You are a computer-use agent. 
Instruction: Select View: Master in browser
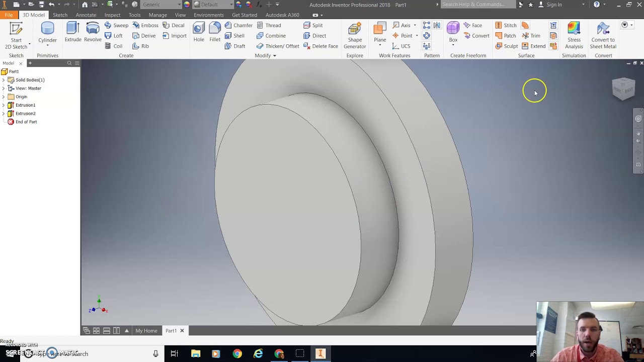(x=24, y=88)
